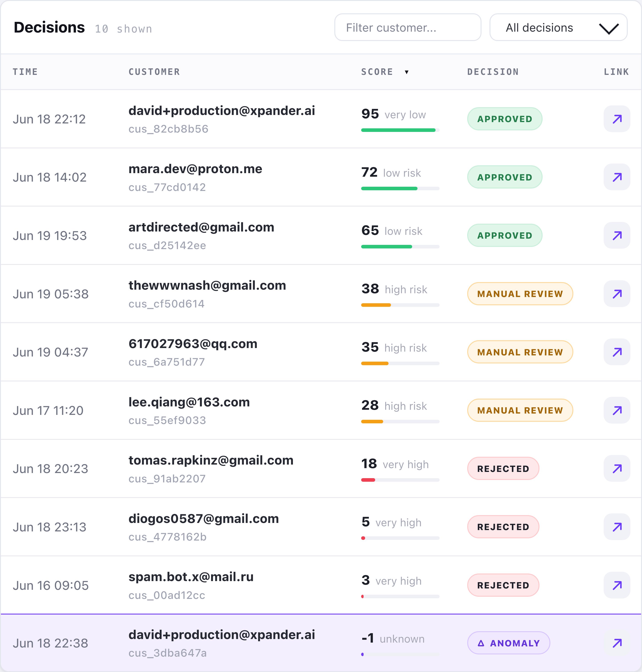Viewport: 642px width, 672px height.
Task: Select email david+production@xpander.ai scored 95
Action: (222, 111)
